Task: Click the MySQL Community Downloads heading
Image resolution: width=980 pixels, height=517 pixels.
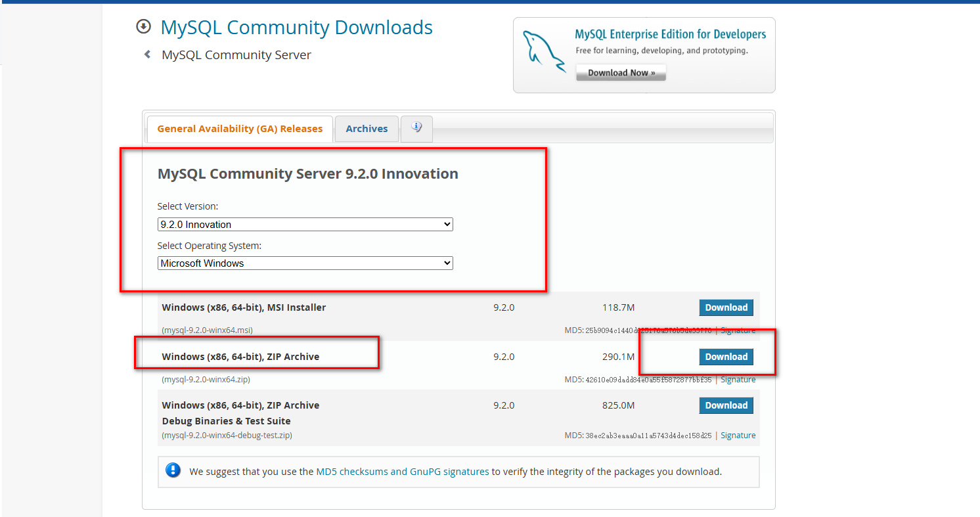Action: 297,28
